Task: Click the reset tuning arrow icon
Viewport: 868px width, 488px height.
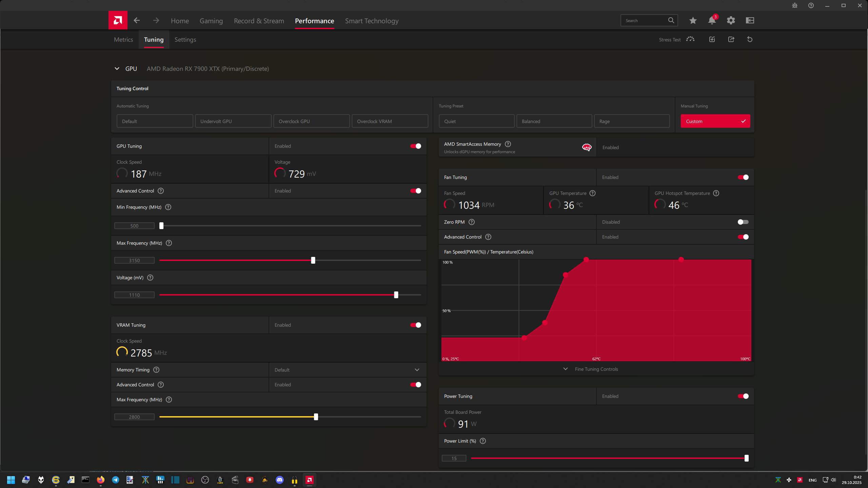Action: (750, 39)
